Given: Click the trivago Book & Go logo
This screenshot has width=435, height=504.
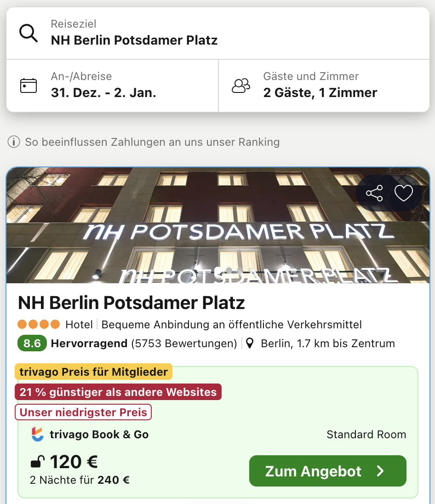Looking at the screenshot, I should pyautogui.click(x=37, y=435).
